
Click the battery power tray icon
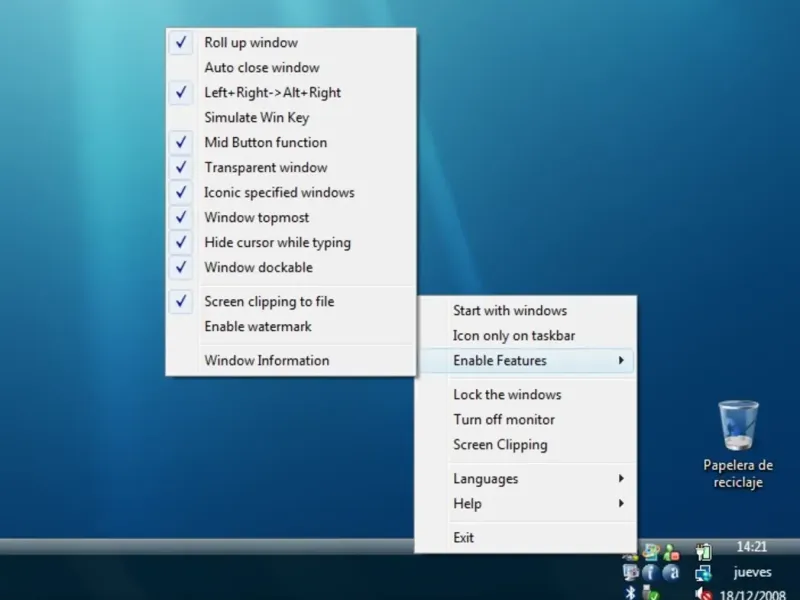[x=703, y=552]
